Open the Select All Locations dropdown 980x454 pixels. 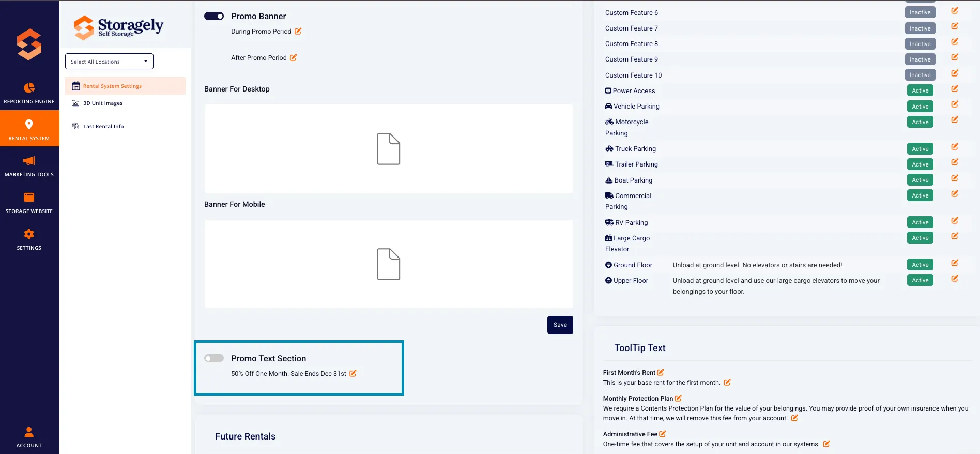[109, 62]
